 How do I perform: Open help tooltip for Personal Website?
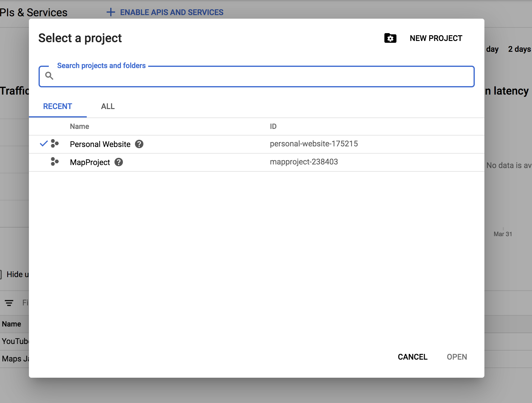tap(139, 144)
